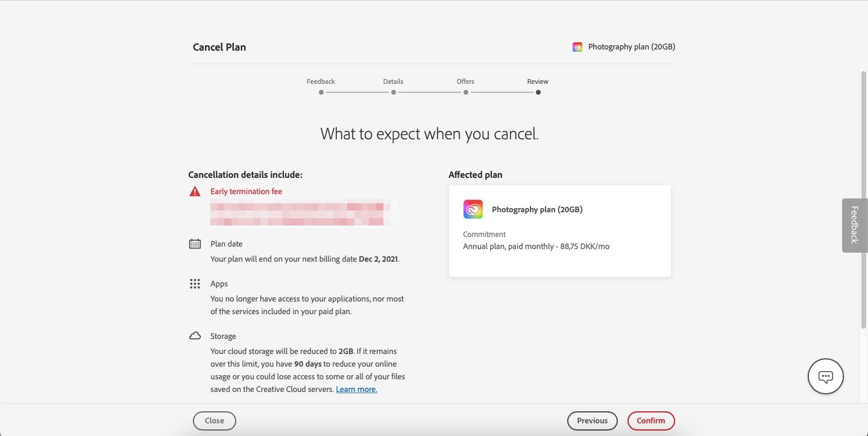Click the small Creative Cloud icon in header

pos(577,47)
